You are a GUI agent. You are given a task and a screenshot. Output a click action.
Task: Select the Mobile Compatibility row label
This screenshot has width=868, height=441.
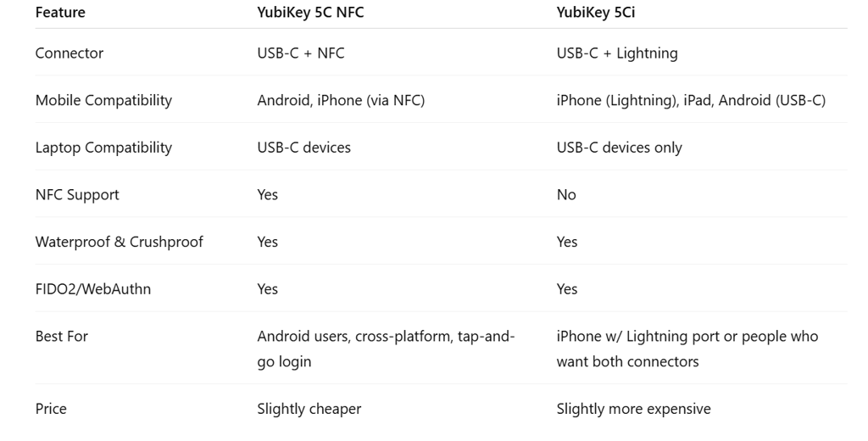coord(103,100)
